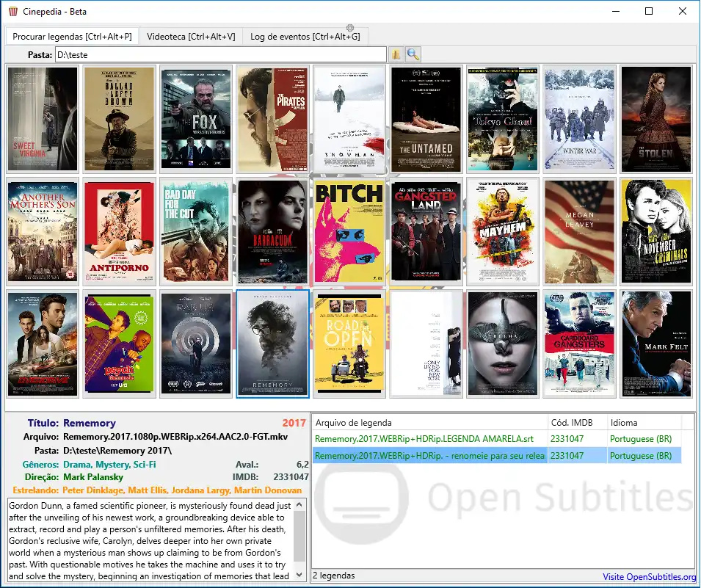The image size is (701, 588).
Task: Sort by Idioma column header
Action: coord(644,423)
